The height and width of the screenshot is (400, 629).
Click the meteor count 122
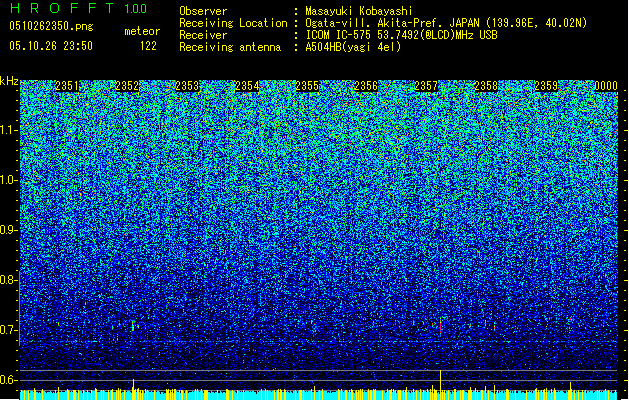coord(148,46)
